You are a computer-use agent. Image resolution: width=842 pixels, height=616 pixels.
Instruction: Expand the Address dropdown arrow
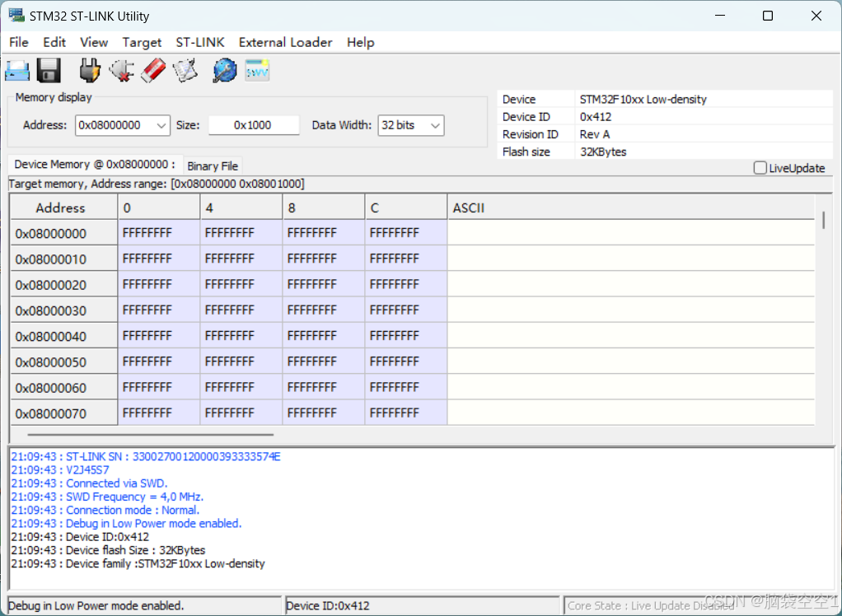point(161,125)
